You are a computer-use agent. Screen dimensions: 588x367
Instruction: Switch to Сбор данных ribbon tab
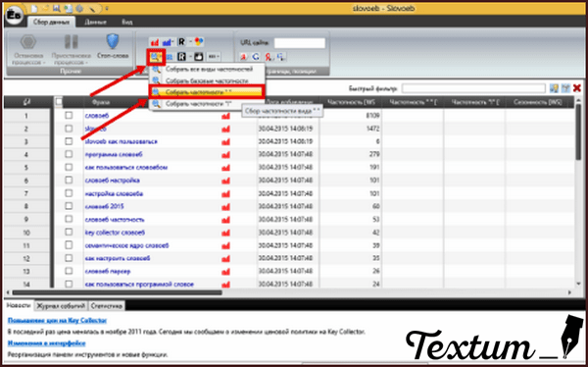[x=51, y=23]
